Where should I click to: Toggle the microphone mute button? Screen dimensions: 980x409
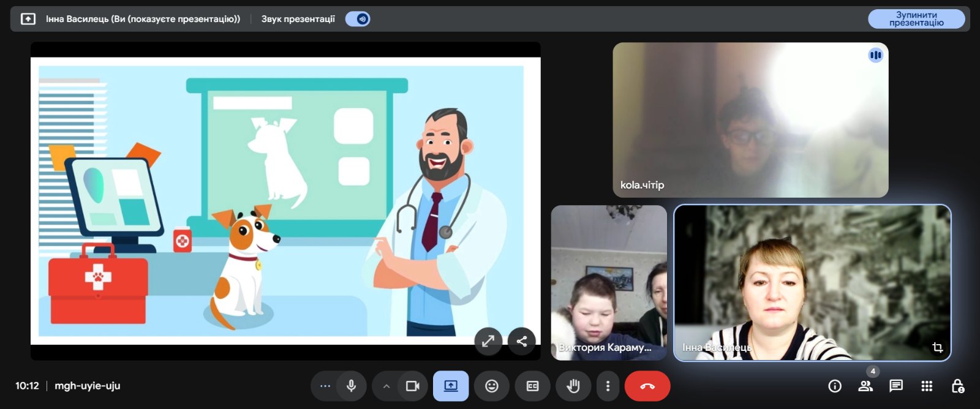(352, 386)
